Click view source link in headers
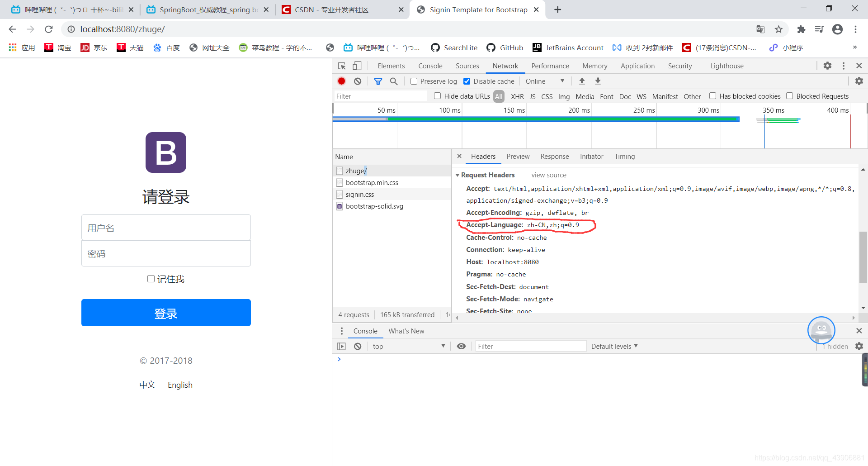 (x=549, y=175)
